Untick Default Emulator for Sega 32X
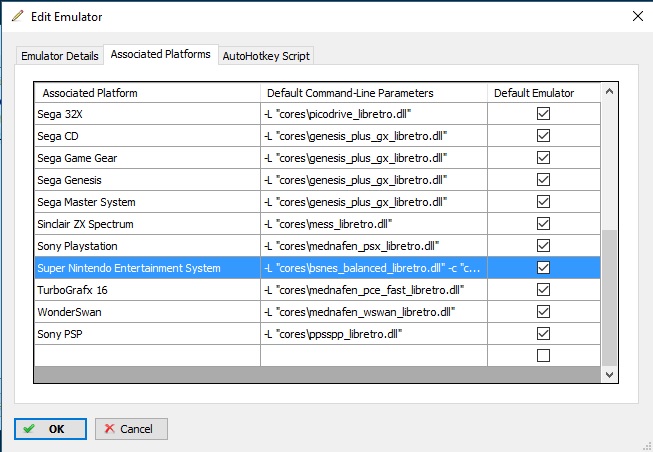The image size is (653, 452). pyautogui.click(x=543, y=113)
